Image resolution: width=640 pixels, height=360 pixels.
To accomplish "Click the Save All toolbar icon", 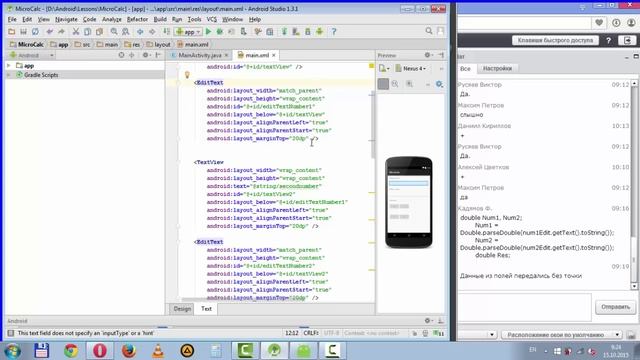I will click(x=23, y=31).
